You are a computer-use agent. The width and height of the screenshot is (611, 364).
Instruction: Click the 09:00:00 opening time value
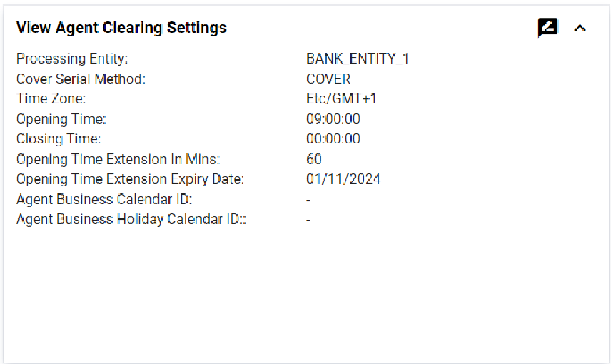pos(333,118)
